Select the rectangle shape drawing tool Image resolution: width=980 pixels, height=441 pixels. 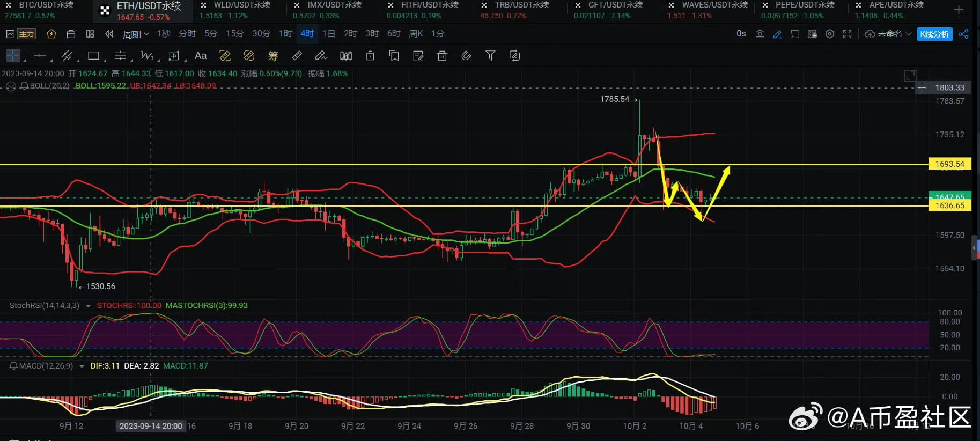93,55
